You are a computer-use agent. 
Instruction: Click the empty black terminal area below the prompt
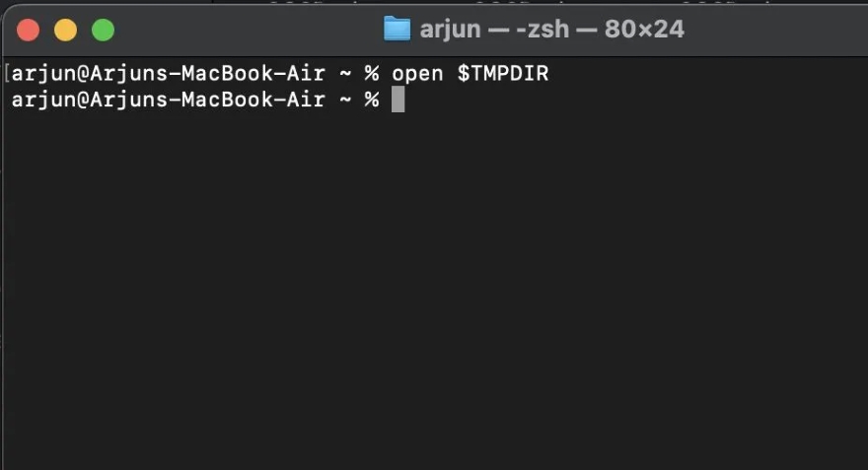pos(434,296)
